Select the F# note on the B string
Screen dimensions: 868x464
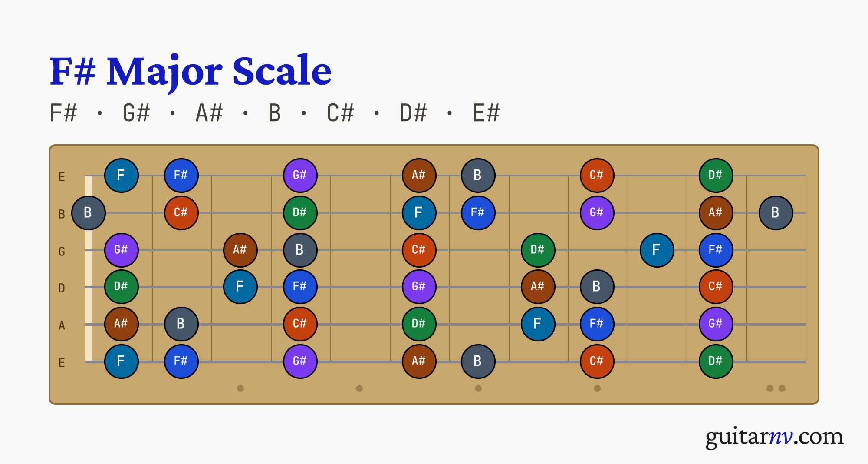click(478, 213)
